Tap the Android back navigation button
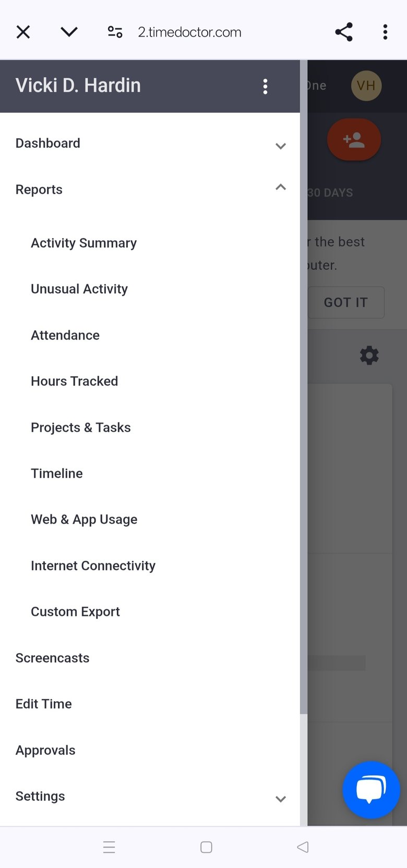Viewport: 407px width, 868px height. pos(303,847)
